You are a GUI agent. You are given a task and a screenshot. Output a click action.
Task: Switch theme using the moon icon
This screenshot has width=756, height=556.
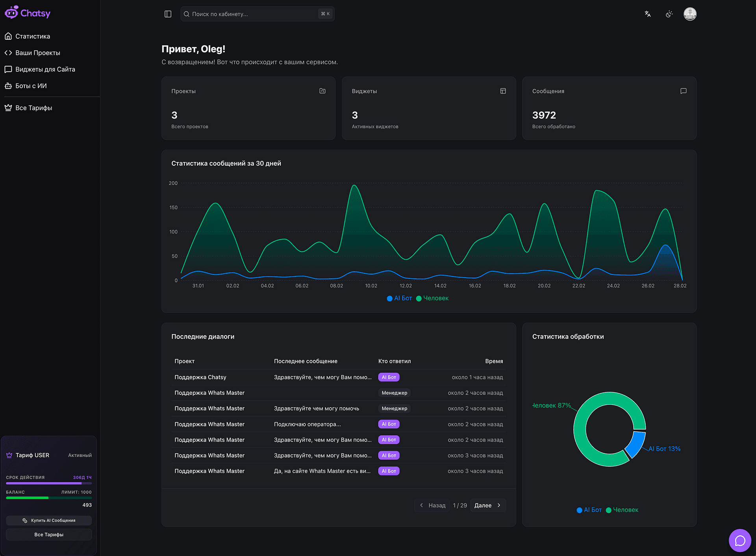tap(669, 14)
